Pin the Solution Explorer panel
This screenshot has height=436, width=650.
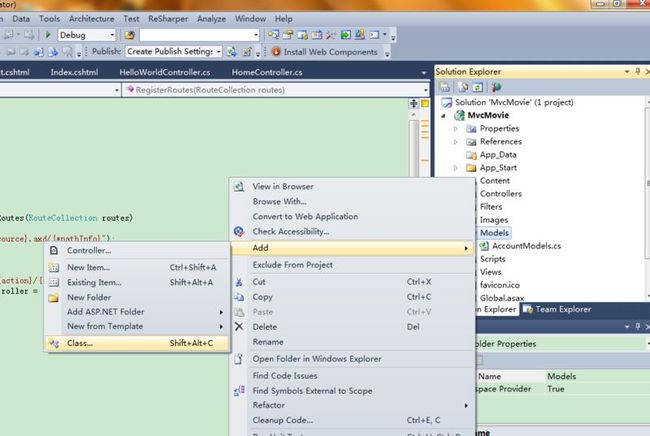(x=638, y=72)
